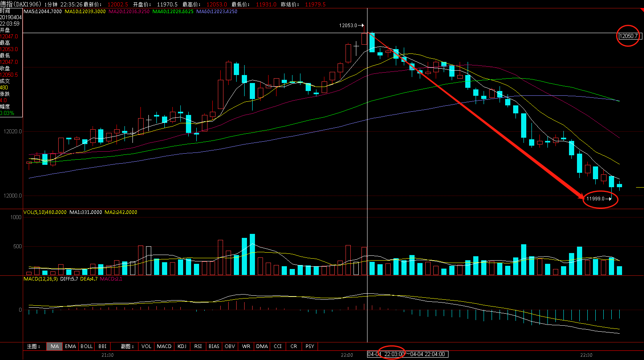Screen dimensions: 644x360
Task: Click the 500 volume axis label
Action: click(x=18, y=246)
